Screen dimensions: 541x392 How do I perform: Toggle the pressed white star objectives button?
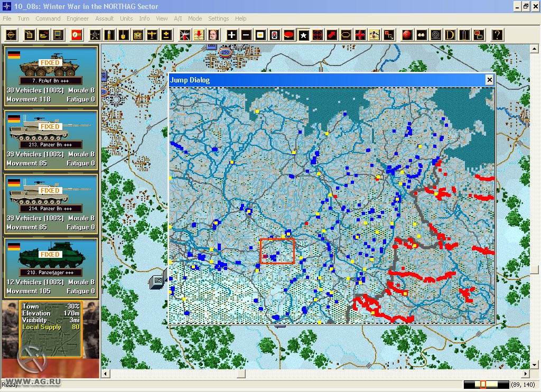tap(303, 35)
